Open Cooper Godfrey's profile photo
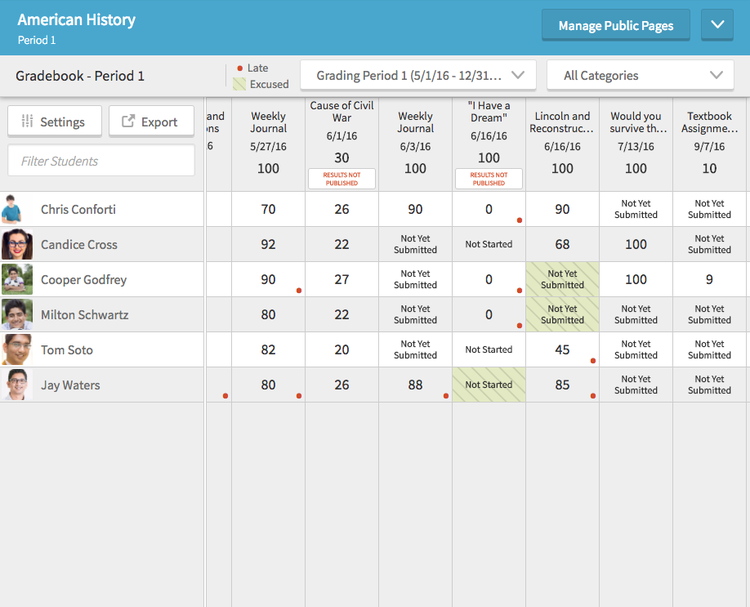 click(17, 279)
